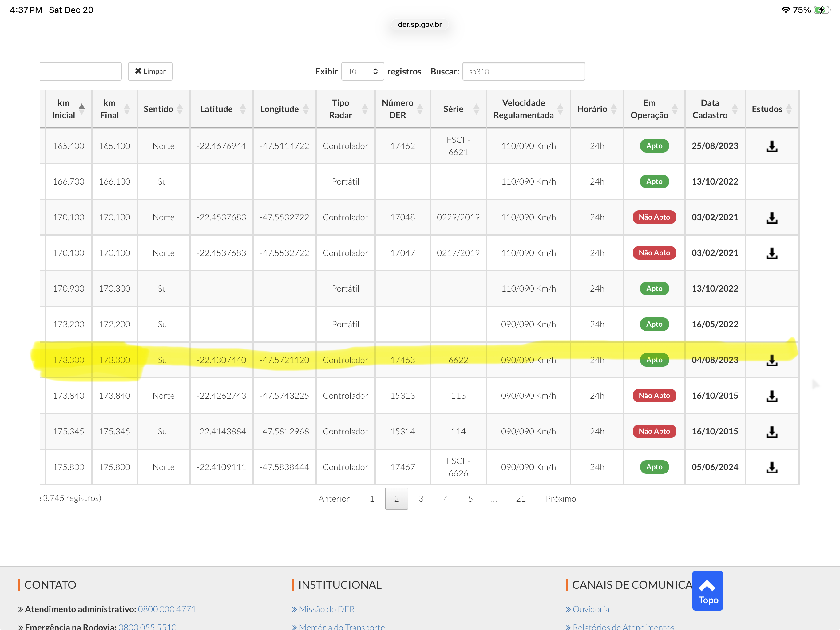Click the Buscar search field
The width and height of the screenshot is (840, 630).
523,71
